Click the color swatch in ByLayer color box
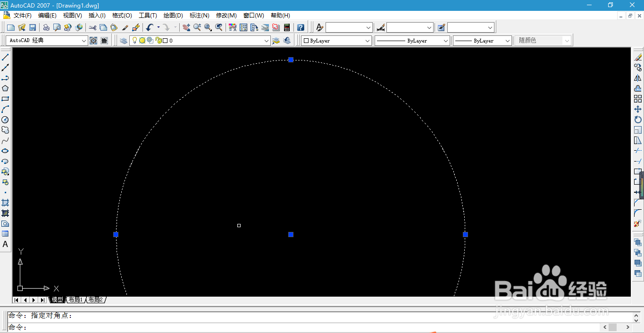Viewport: 644px width, 333px height. pyautogui.click(x=306, y=41)
